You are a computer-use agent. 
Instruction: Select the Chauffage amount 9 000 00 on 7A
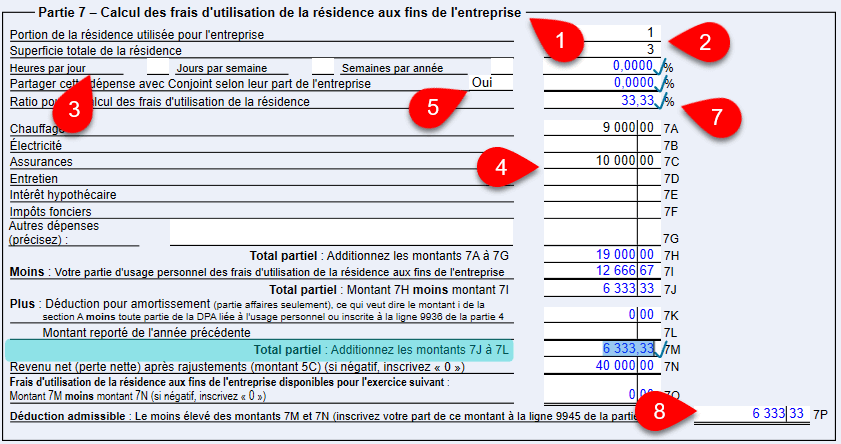[x=602, y=128]
